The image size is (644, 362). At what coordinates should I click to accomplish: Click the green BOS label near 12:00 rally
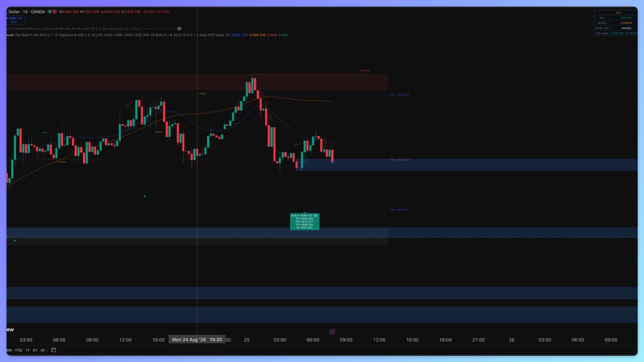128,106
